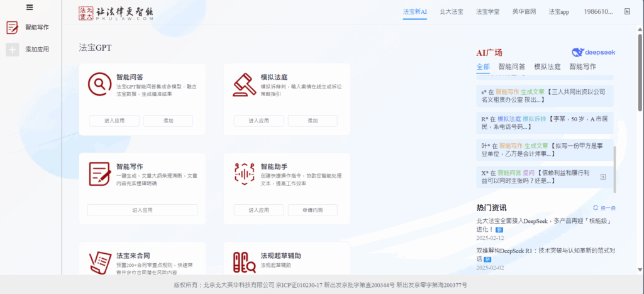Screen dimensions: 644x294
Task: Click the 法规起草辅助 books card icon
Action: pos(245,263)
